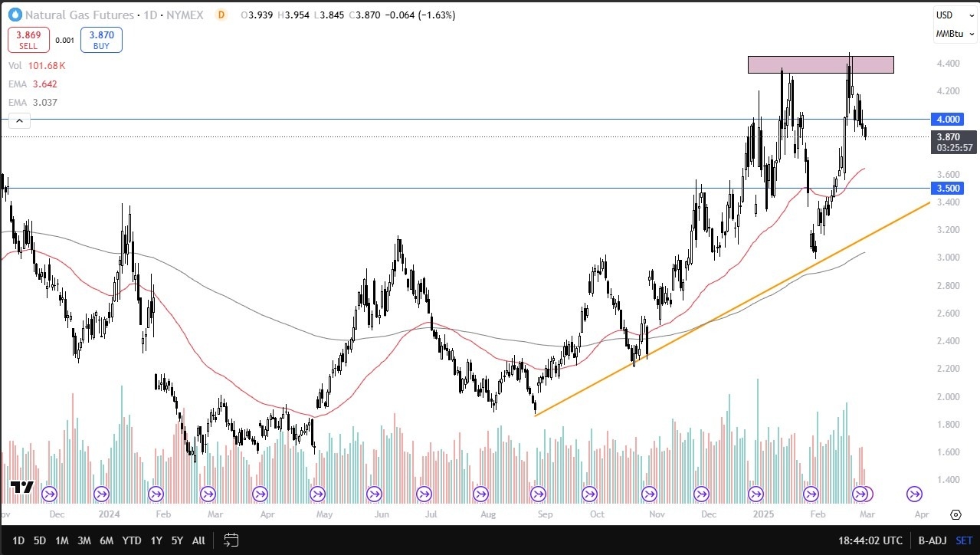Click the 3.869 SELL button

tap(29, 40)
